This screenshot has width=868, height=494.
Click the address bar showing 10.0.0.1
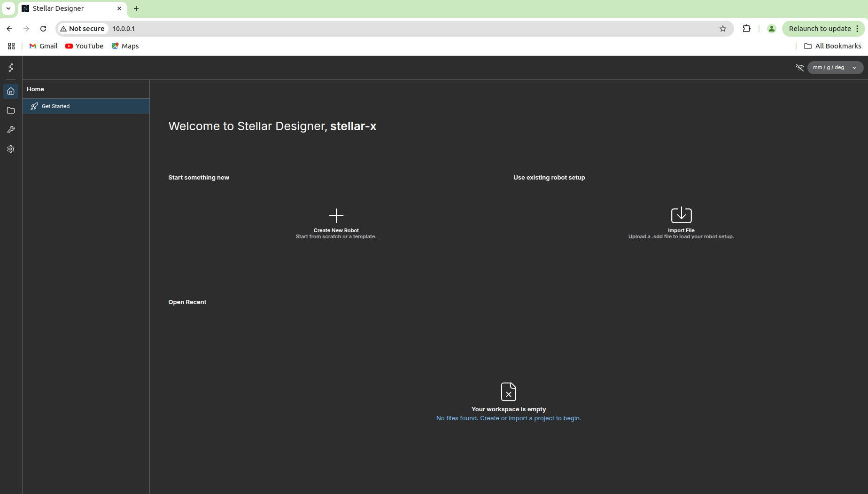pyautogui.click(x=376, y=29)
